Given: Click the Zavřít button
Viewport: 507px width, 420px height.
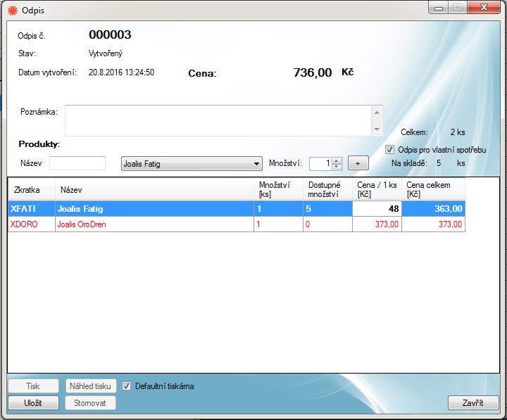Looking at the screenshot, I should point(473,403).
